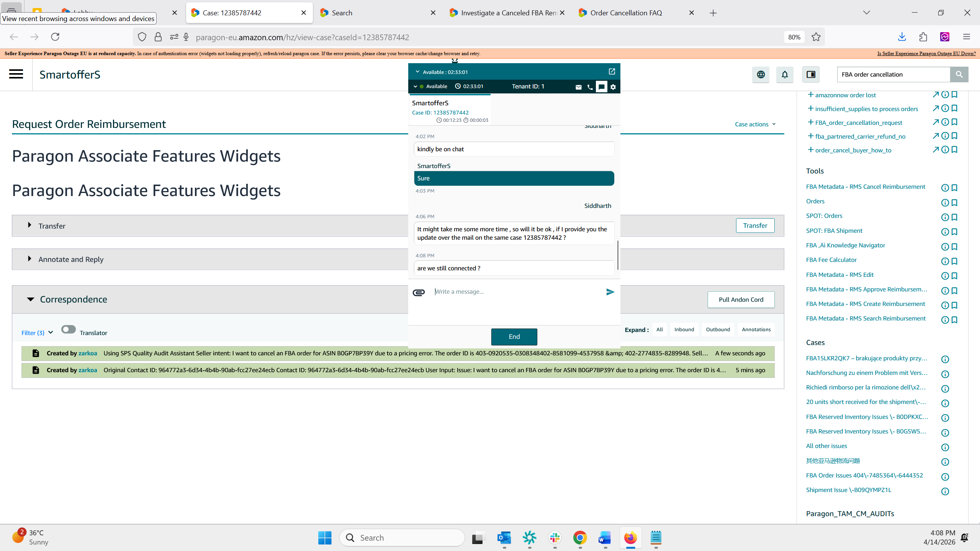980x551 pixels.
Task: Open chat panel settings gear icon
Action: (613, 87)
